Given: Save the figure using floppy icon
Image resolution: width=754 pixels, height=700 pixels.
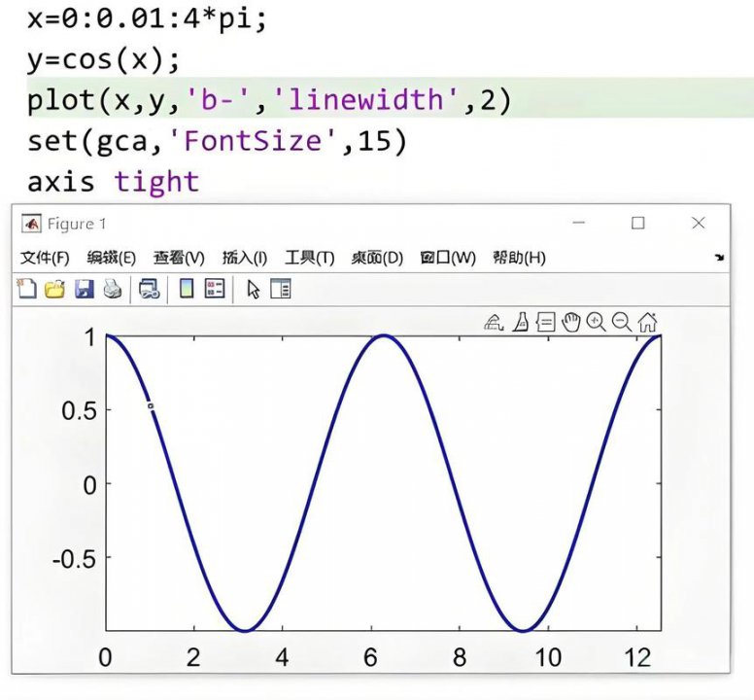Looking at the screenshot, I should [85, 289].
